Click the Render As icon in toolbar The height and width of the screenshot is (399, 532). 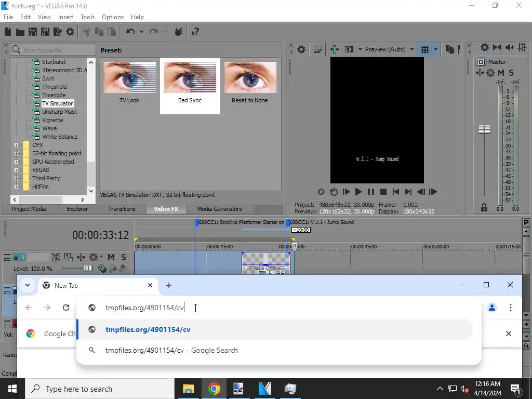(x=58, y=32)
